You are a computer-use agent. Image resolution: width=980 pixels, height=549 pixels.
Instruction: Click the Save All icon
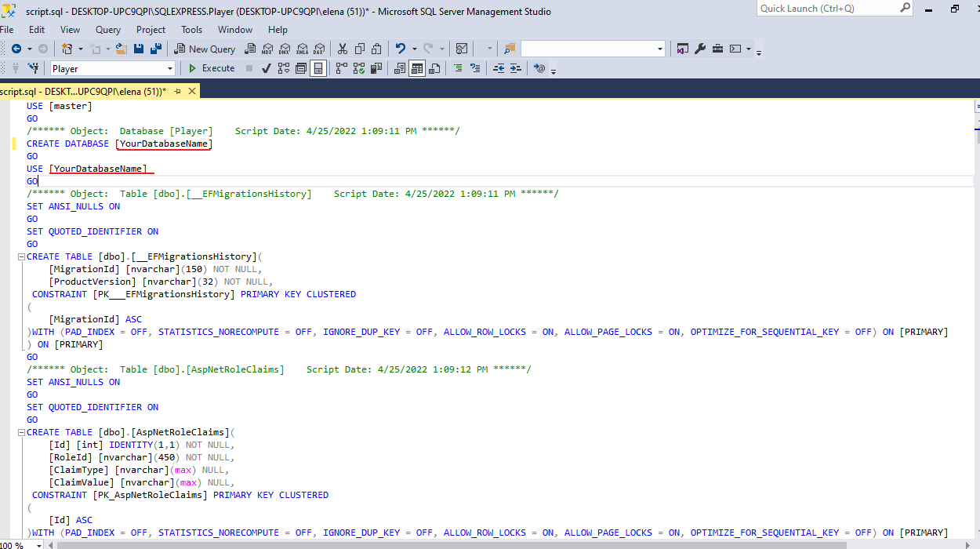click(x=156, y=49)
